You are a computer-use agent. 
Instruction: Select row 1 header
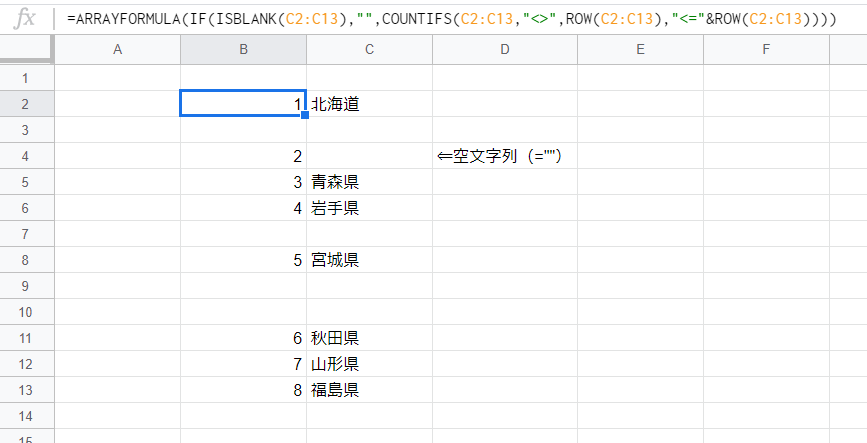coord(27,78)
